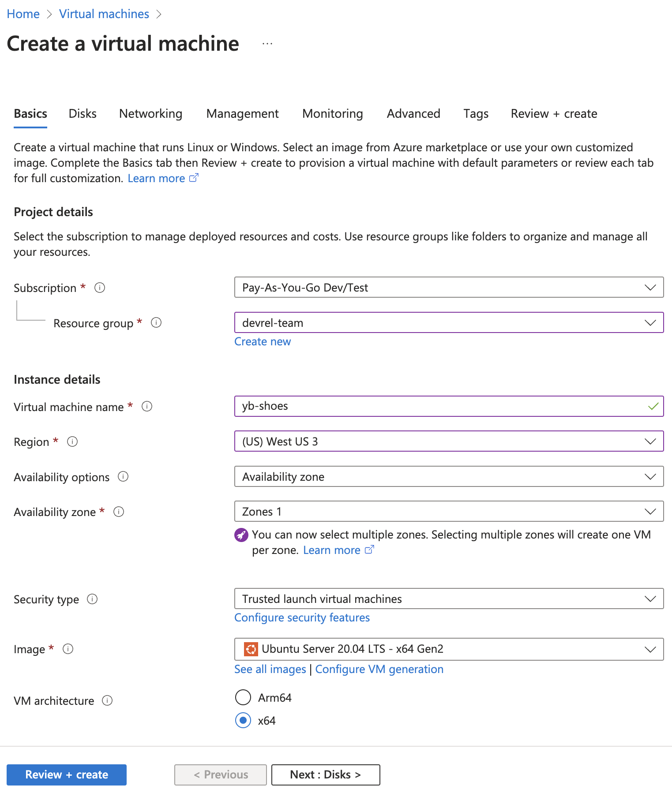Switch to the Networking tab
The height and width of the screenshot is (793, 672).
(x=150, y=114)
